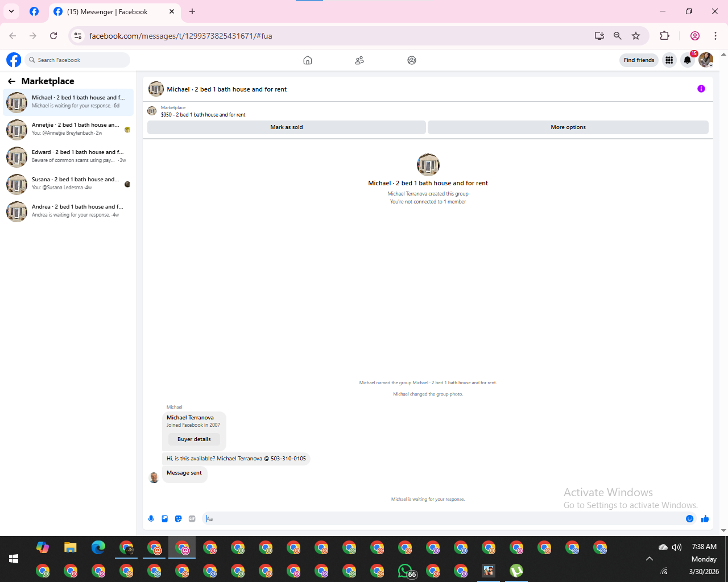The image size is (728, 582).
Task: Click the Michael Terranova buyer card name
Action: tap(190, 418)
